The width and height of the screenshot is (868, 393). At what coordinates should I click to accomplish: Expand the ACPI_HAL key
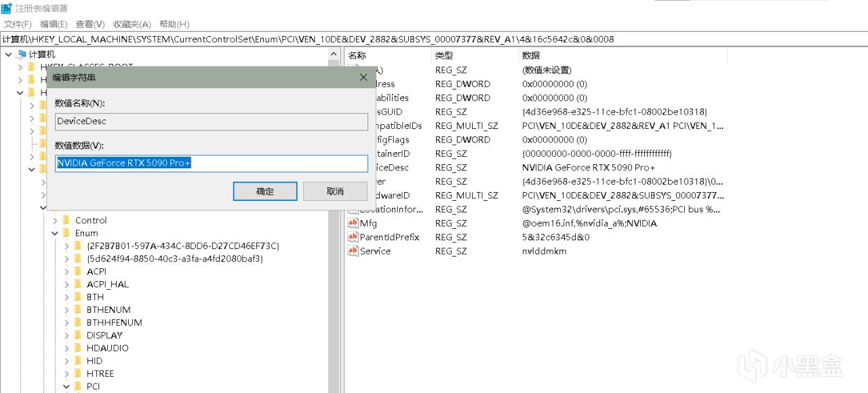[x=67, y=284]
